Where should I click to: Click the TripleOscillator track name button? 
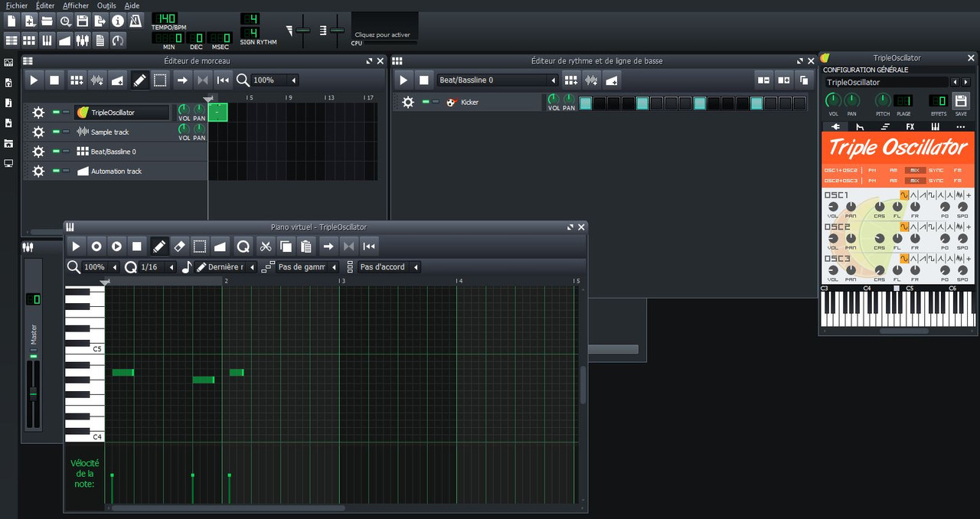122,113
